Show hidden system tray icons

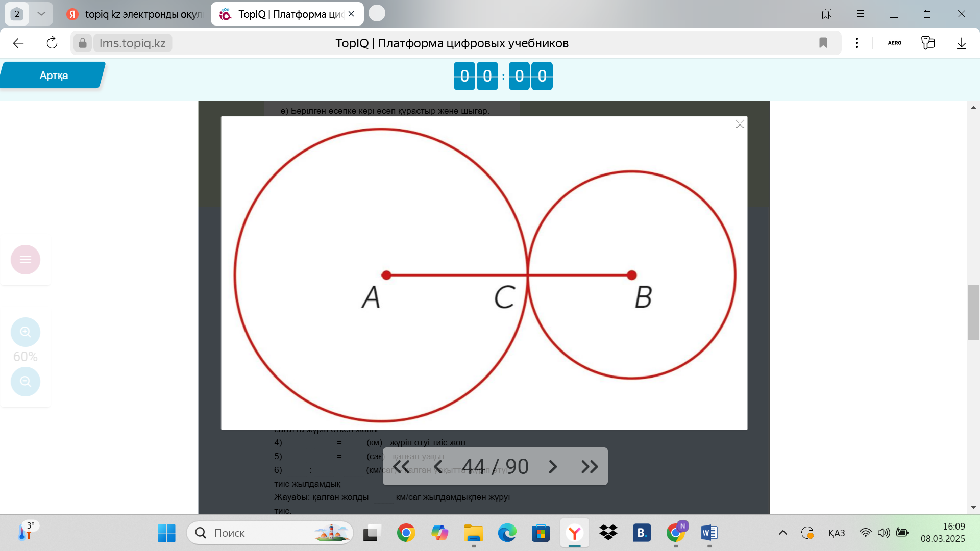(x=782, y=533)
